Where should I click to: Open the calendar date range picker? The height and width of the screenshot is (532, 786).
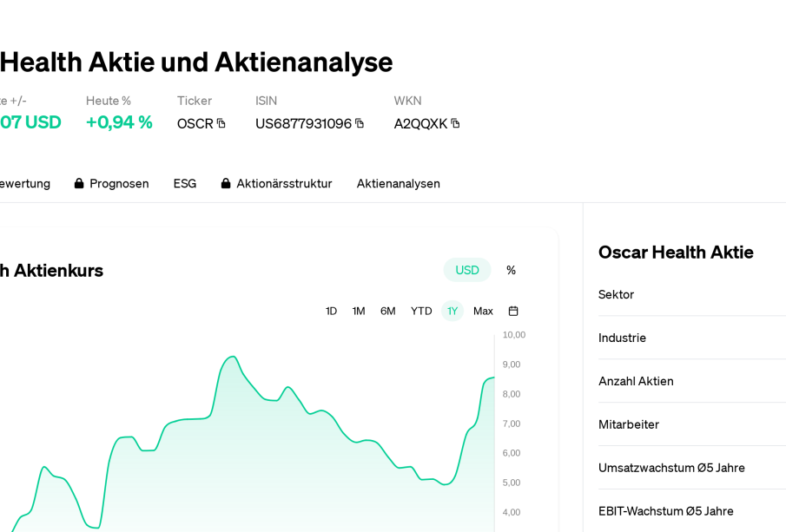(513, 311)
